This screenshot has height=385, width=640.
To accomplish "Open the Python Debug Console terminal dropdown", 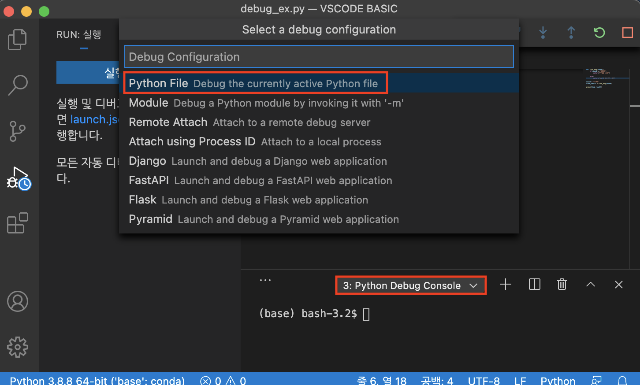I will [411, 285].
